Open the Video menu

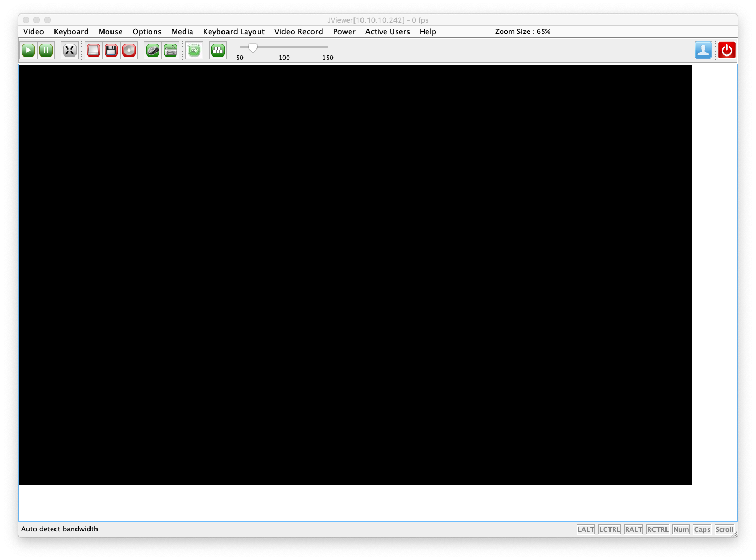click(33, 32)
